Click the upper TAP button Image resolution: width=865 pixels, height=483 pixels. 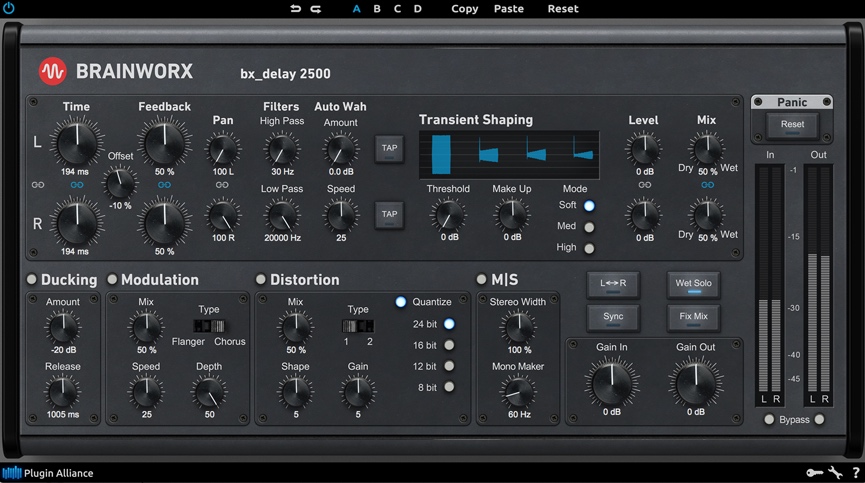pyautogui.click(x=389, y=149)
